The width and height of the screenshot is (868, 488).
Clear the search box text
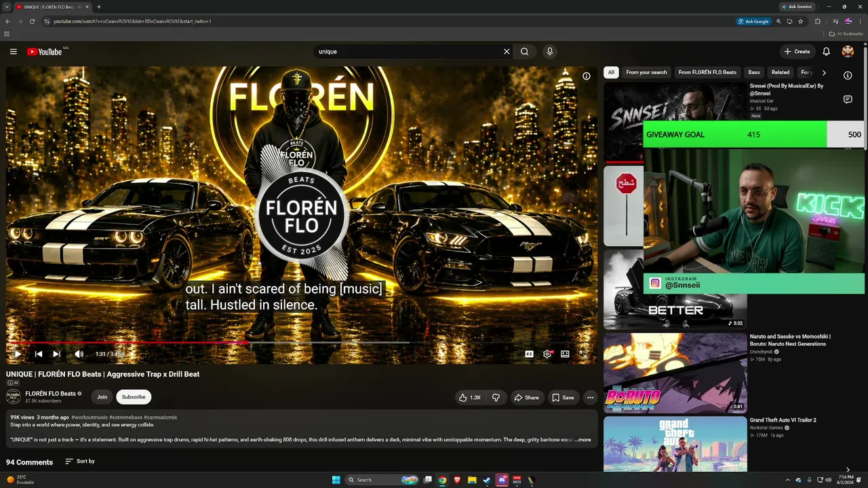point(507,52)
